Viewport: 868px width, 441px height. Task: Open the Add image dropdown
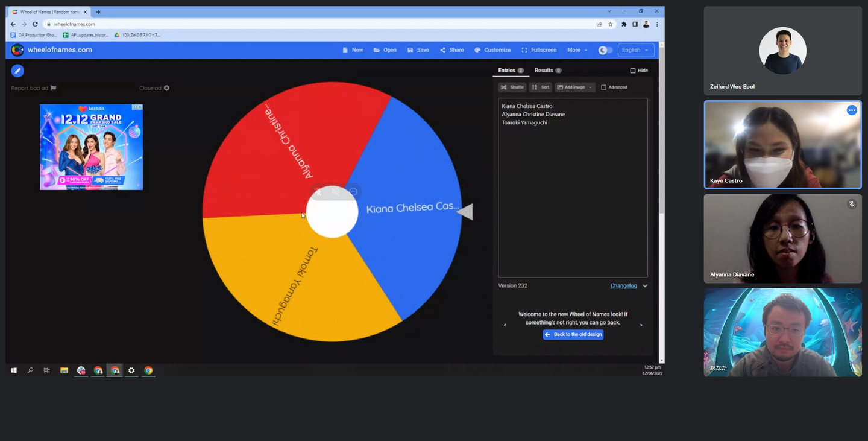point(575,87)
